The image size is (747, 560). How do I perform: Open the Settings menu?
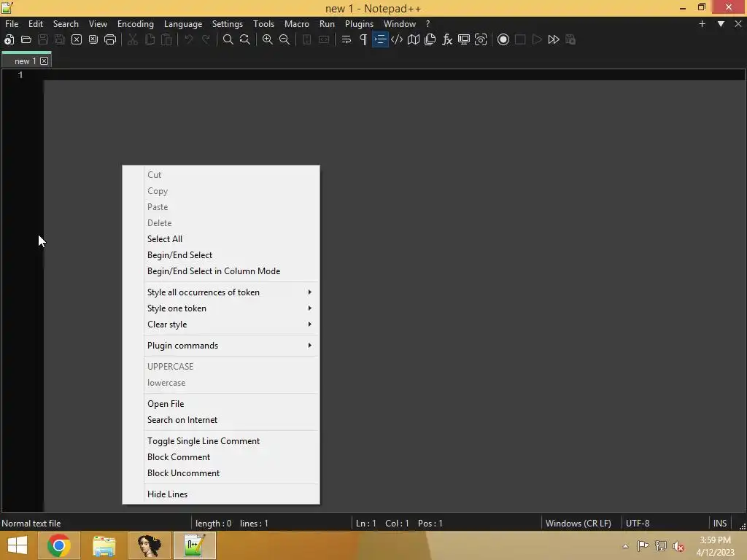click(228, 24)
